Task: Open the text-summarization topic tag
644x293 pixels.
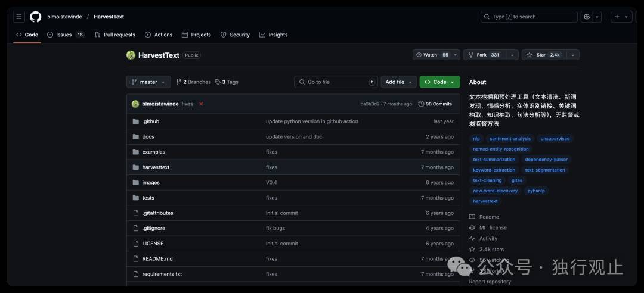Action: point(494,159)
